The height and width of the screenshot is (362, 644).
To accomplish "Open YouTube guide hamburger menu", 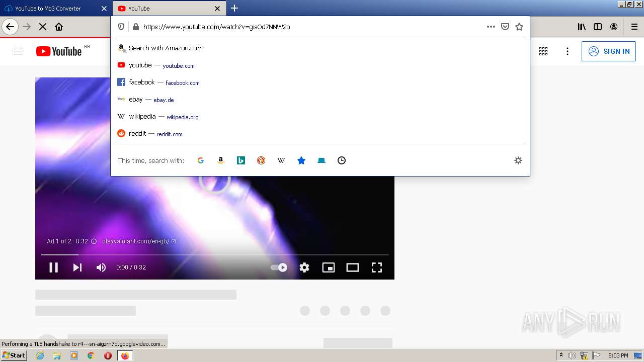I will click(x=18, y=51).
